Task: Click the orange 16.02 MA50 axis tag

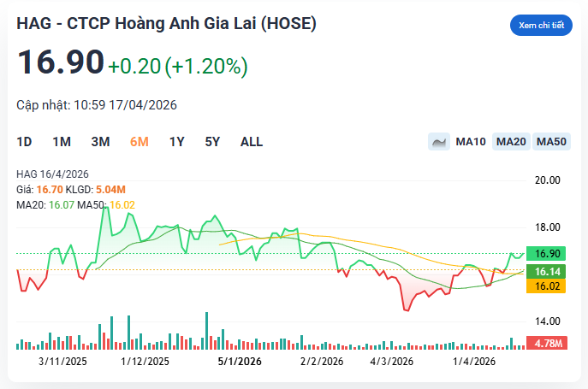Action: pos(547,286)
